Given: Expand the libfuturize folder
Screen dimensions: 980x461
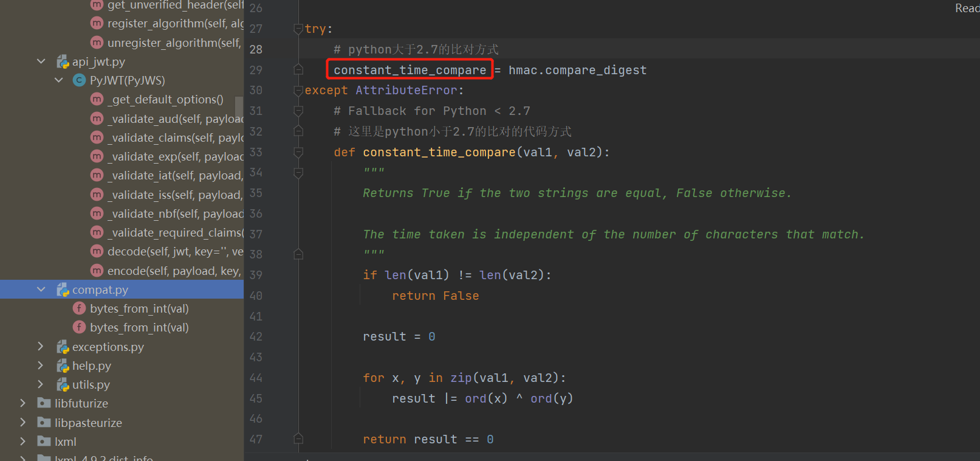Looking at the screenshot, I should (x=23, y=403).
